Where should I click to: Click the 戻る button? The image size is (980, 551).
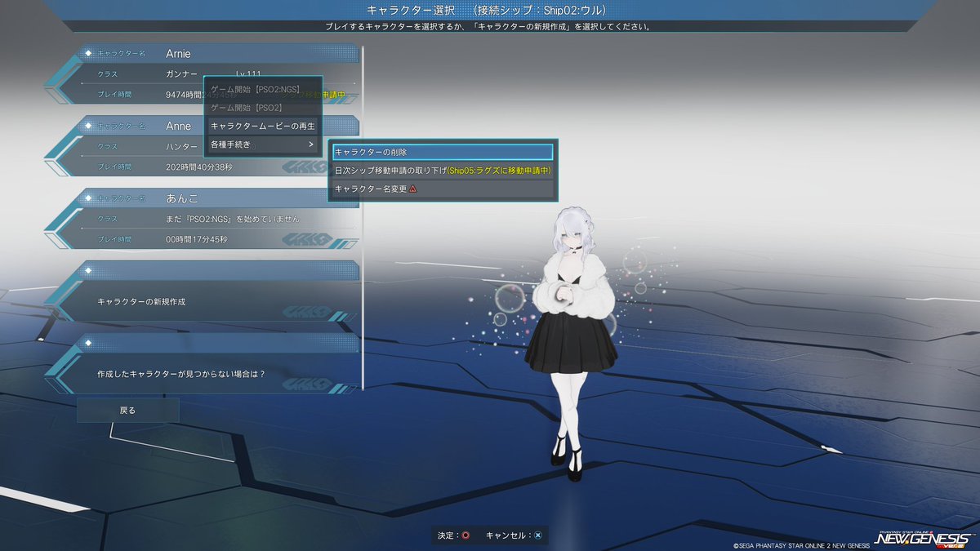click(127, 410)
